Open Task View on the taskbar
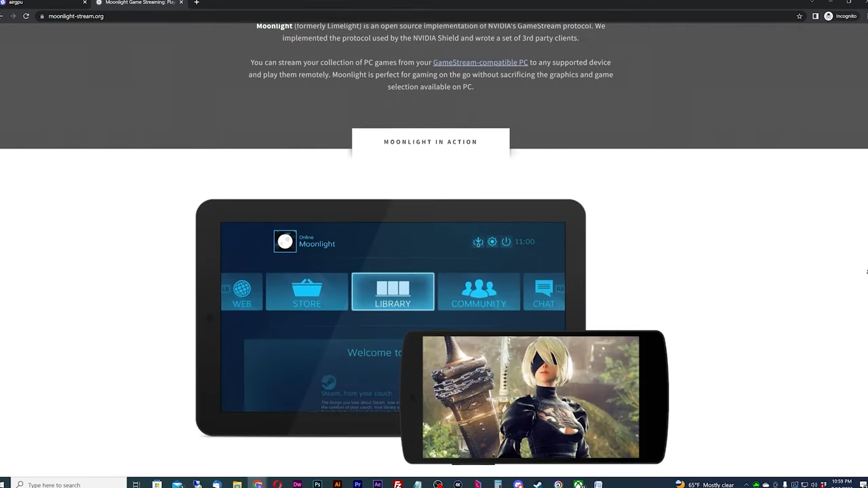The height and width of the screenshot is (488, 868). pyautogui.click(x=136, y=484)
